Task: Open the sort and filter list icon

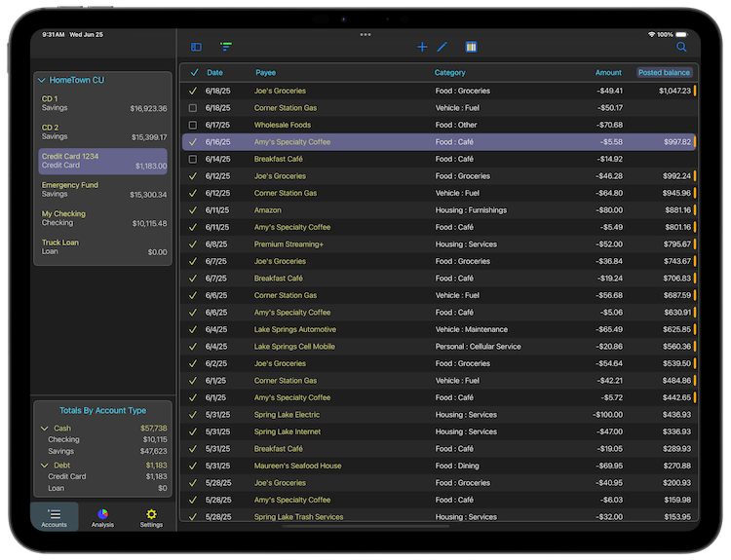Action: [226, 47]
